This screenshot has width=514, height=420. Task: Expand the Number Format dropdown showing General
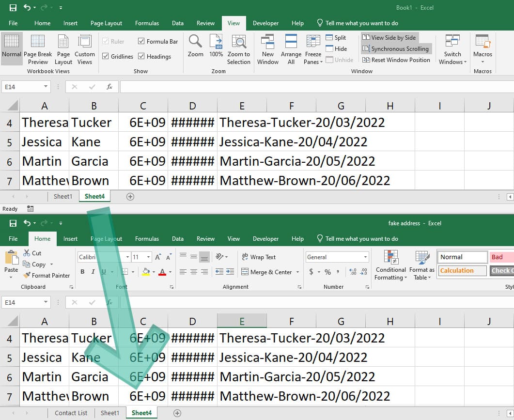click(365, 257)
